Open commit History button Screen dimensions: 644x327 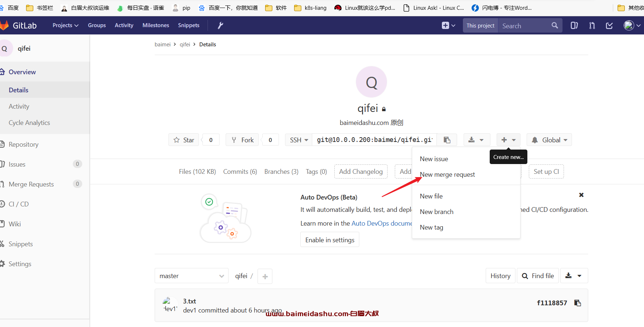500,276
